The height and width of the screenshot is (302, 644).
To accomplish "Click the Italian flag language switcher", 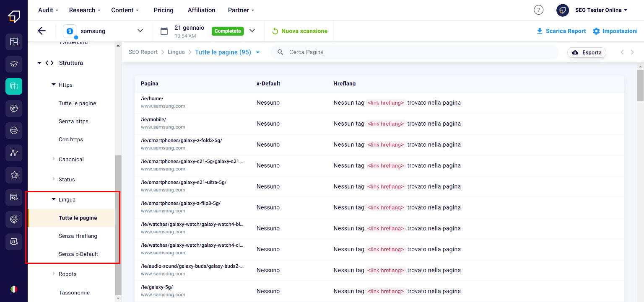I will (14, 289).
